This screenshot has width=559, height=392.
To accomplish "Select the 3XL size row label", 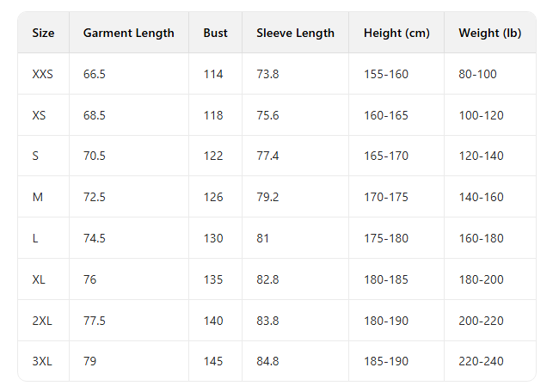I will 42,361.
